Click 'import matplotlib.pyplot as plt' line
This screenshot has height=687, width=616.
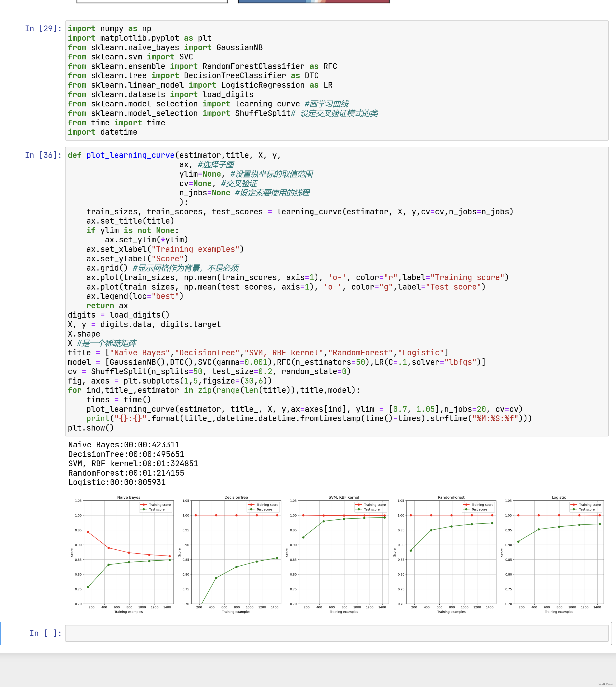pyautogui.click(x=140, y=38)
